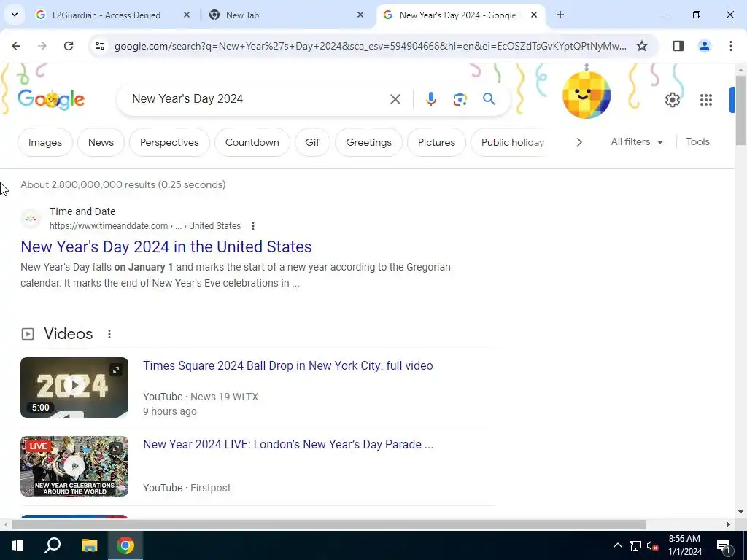Play the 2024 ball drop video thumbnail
The image size is (747, 560).
click(x=74, y=387)
